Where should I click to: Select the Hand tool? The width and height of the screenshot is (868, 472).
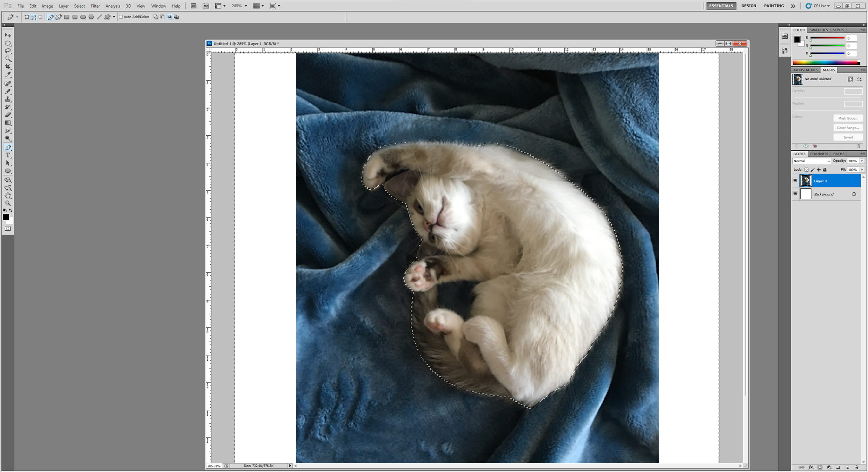click(x=8, y=195)
